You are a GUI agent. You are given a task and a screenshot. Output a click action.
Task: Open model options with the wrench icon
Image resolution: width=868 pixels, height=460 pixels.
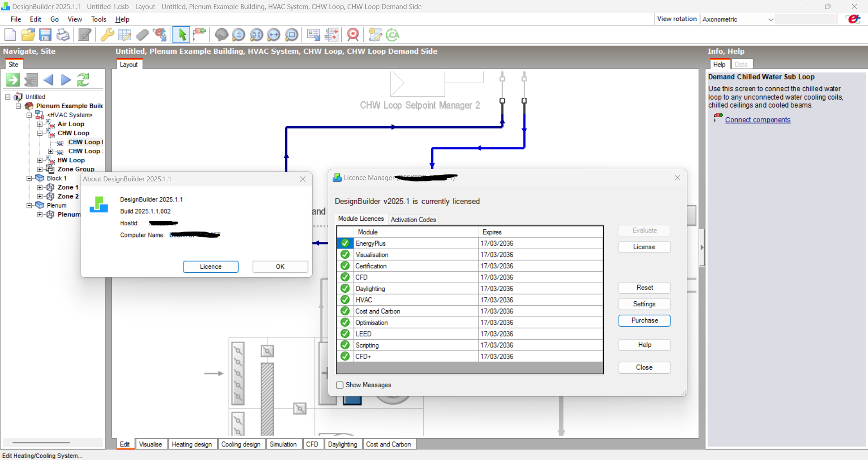[107, 35]
